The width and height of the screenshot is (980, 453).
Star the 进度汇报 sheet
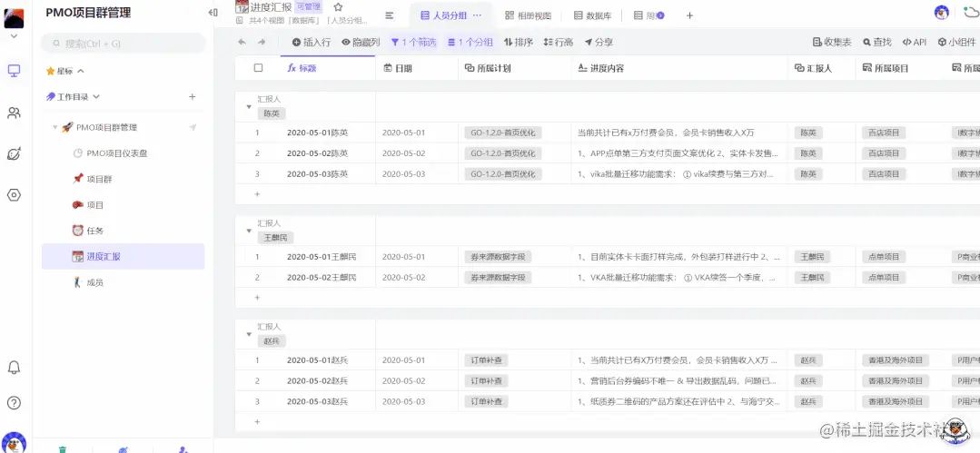tap(338, 7)
